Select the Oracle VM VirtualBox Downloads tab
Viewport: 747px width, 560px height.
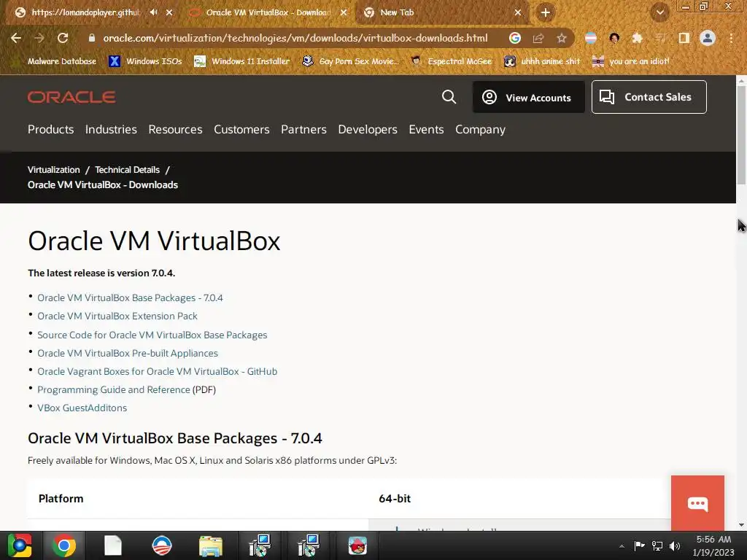[268, 12]
